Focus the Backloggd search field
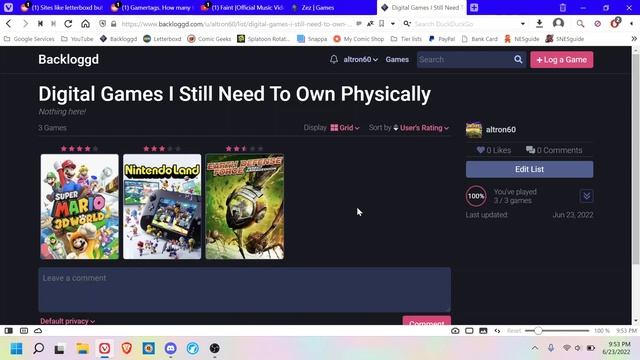This screenshot has height=360, width=640. (464, 60)
